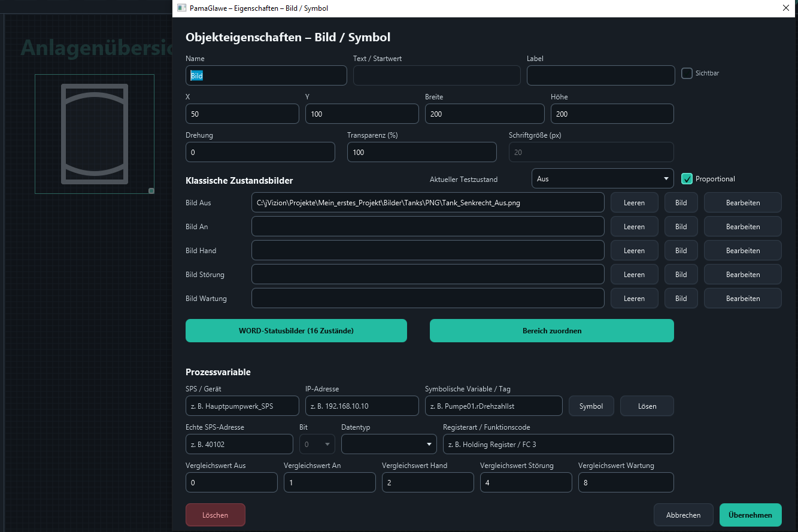Click the X position field

coord(242,114)
